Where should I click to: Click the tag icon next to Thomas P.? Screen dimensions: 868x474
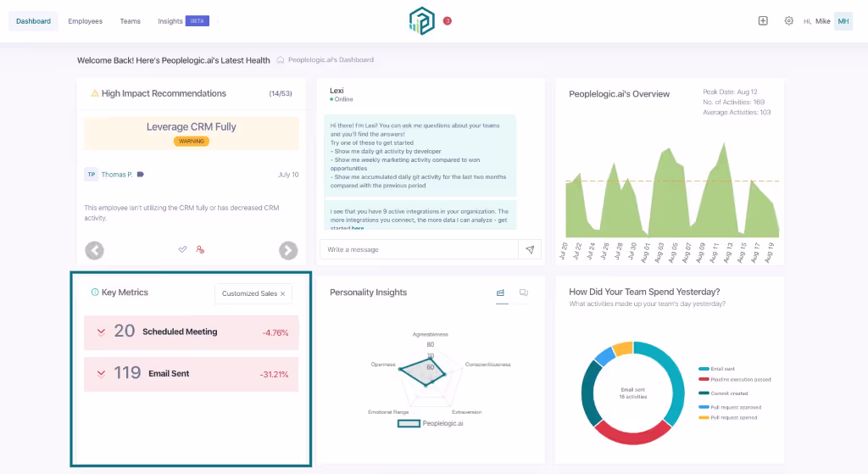pos(141,175)
